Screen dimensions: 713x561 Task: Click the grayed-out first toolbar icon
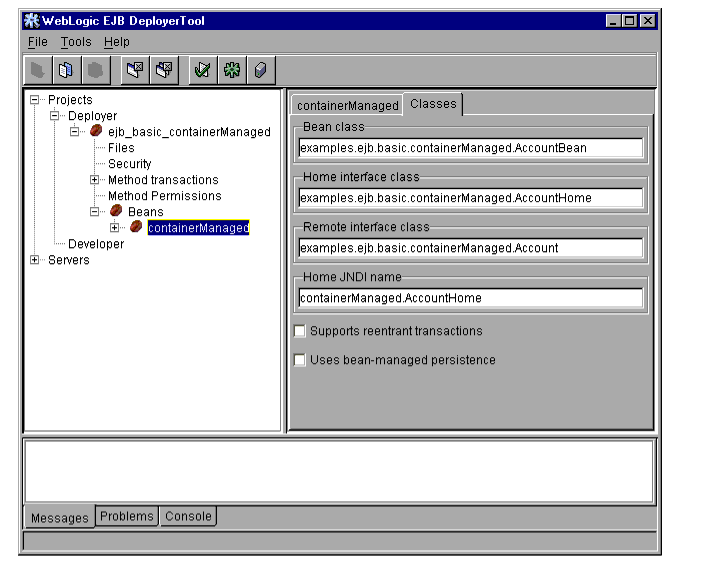pos(38,70)
